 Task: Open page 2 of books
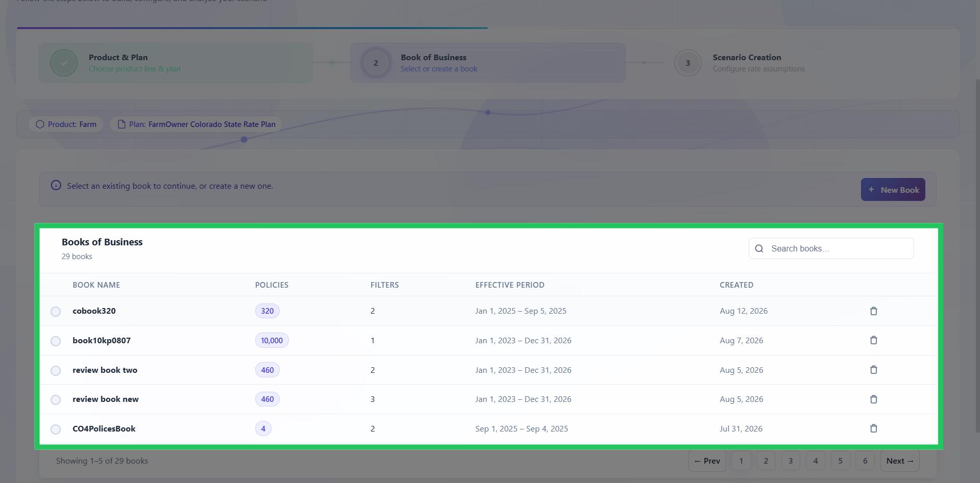(766, 461)
